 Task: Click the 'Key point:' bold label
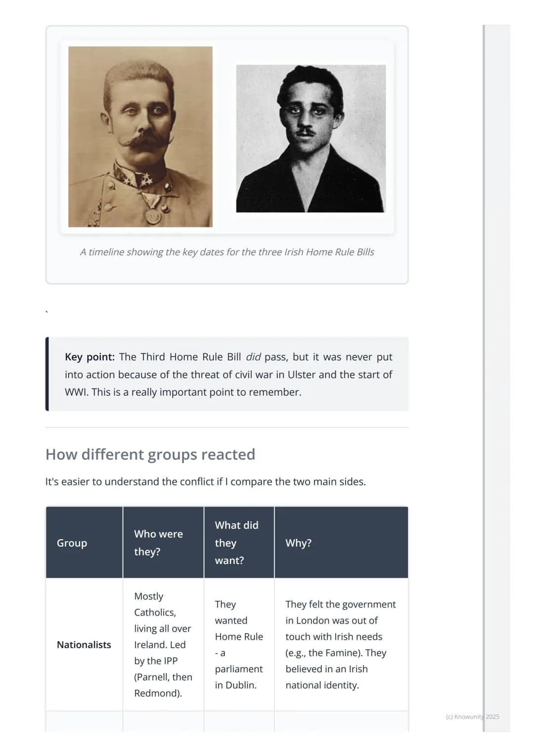coord(89,357)
